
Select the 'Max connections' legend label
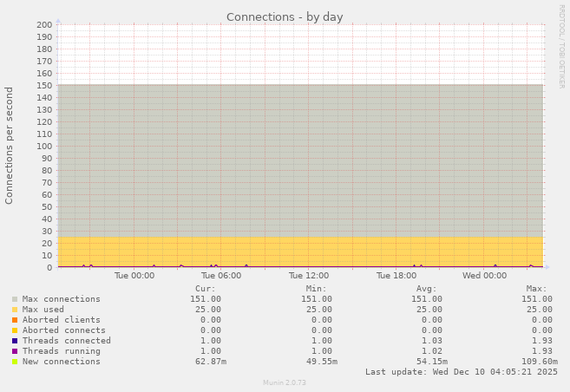coord(61,299)
